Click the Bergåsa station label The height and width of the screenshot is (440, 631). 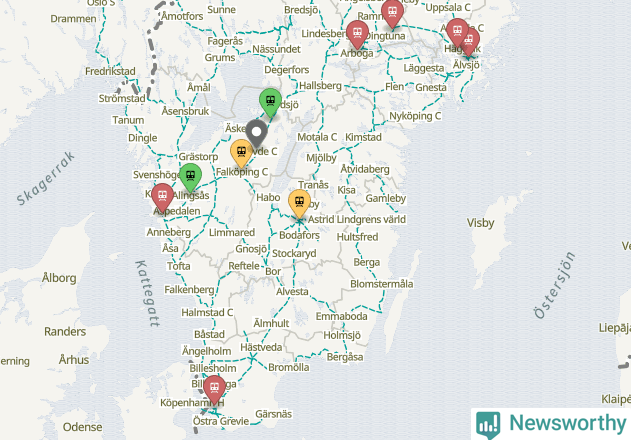(x=345, y=357)
